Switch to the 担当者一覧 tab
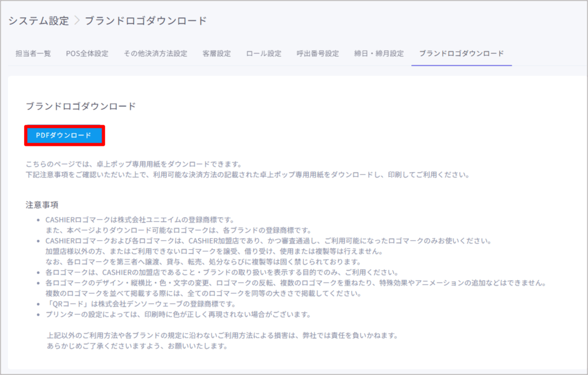This screenshot has width=588, height=375. pyautogui.click(x=33, y=53)
